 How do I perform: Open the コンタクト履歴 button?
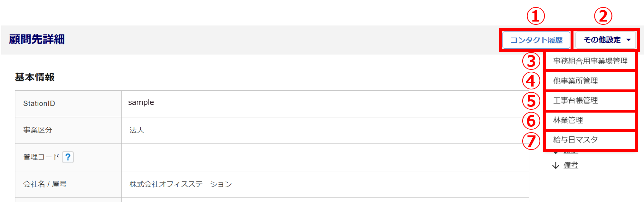(x=536, y=40)
